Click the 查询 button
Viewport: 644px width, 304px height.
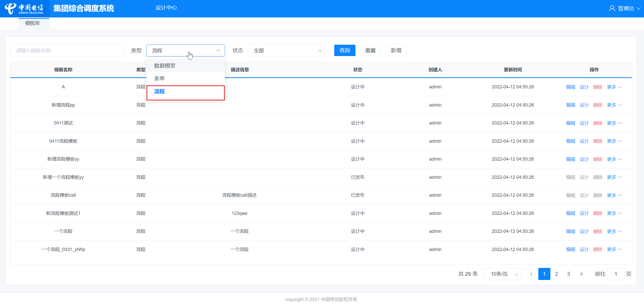pyautogui.click(x=345, y=50)
